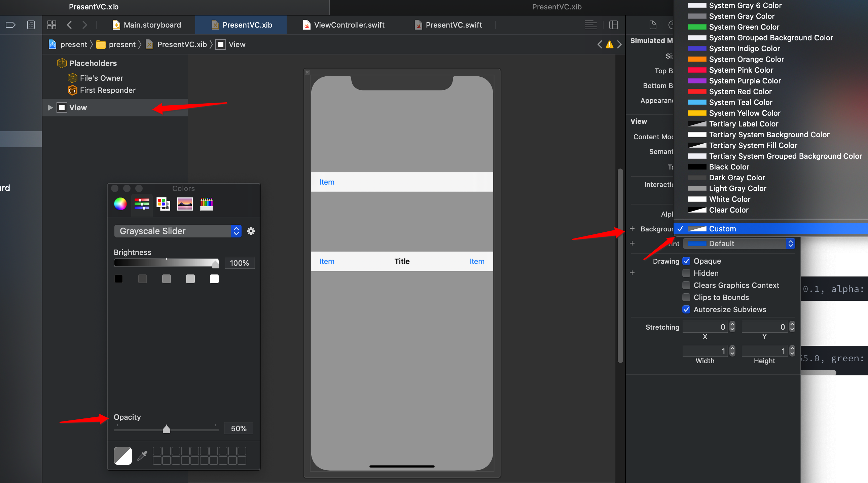Open editor options lines menu
Viewport: 868px width, 483px height.
click(590, 25)
